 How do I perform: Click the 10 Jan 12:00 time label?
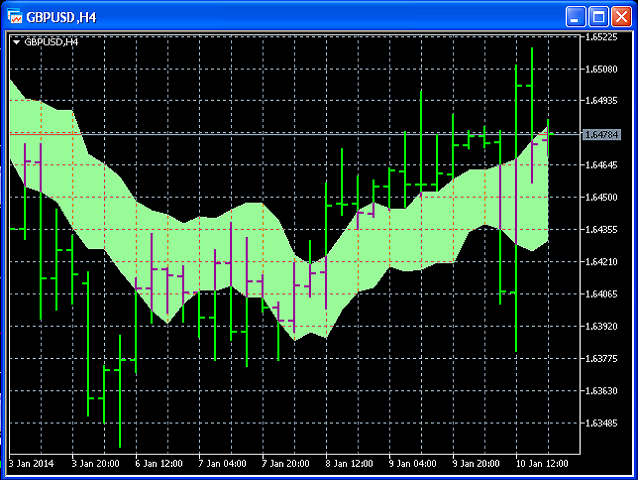(x=540, y=464)
